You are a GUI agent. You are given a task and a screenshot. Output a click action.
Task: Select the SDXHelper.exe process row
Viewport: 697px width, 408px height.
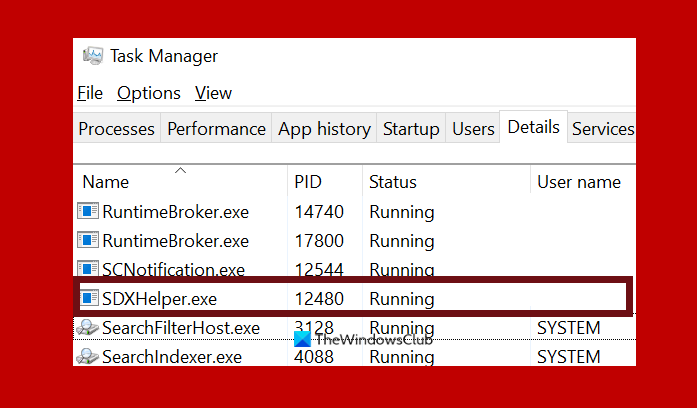click(350, 299)
